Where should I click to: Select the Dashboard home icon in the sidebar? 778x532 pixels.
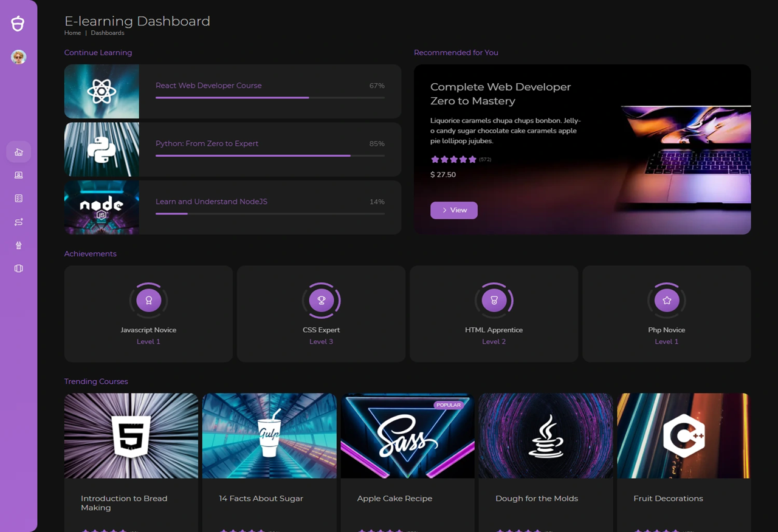pyautogui.click(x=18, y=151)
